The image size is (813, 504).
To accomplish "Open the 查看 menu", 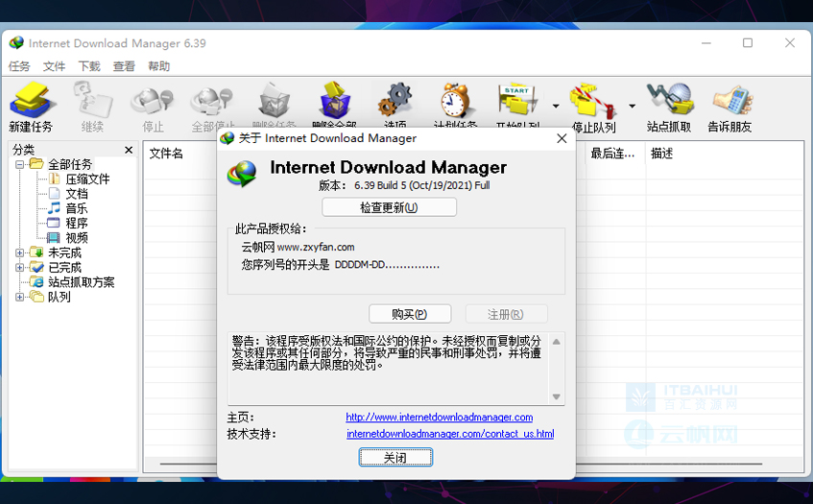I will pyautogui.click(x=124, y=66).
